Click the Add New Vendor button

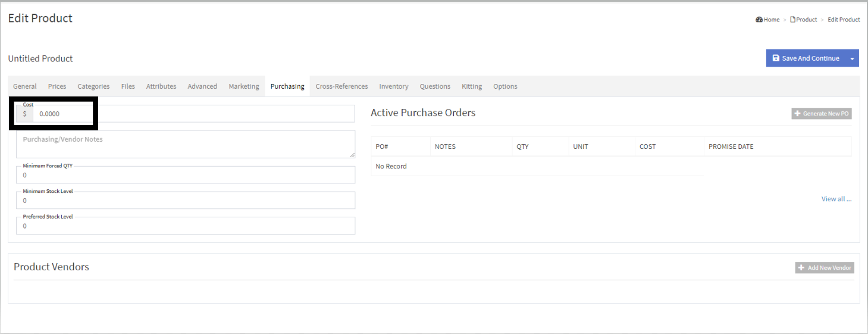point(825,268)
